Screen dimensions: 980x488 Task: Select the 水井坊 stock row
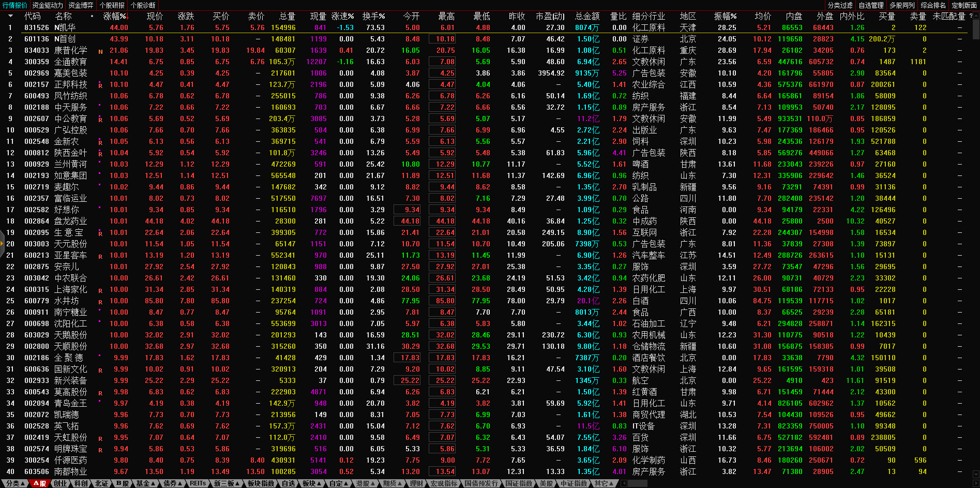[x=67, y=301]
